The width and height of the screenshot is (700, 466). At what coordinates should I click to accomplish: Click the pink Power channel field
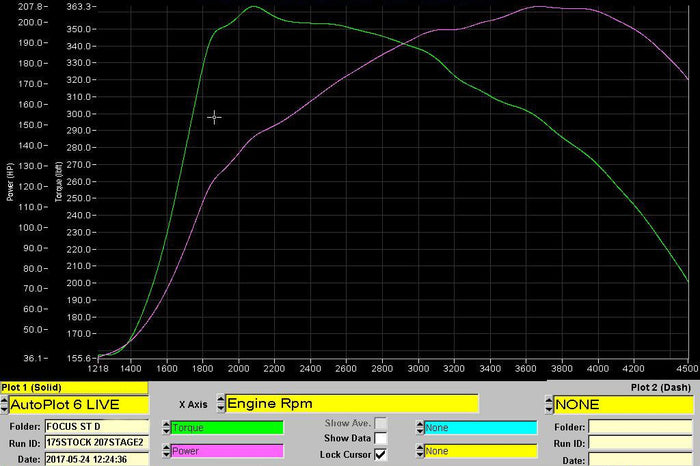tap(226, 451)
